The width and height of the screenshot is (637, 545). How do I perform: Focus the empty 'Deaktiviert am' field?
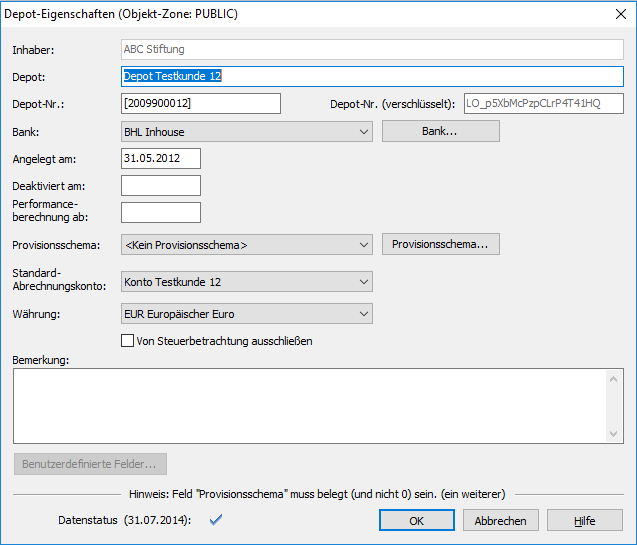pos(160,185)
